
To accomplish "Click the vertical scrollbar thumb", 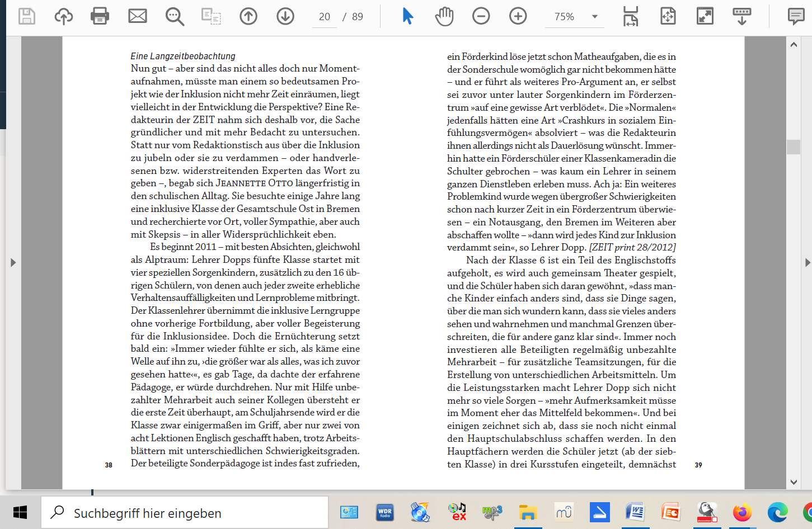I will (x=794, y=147).
